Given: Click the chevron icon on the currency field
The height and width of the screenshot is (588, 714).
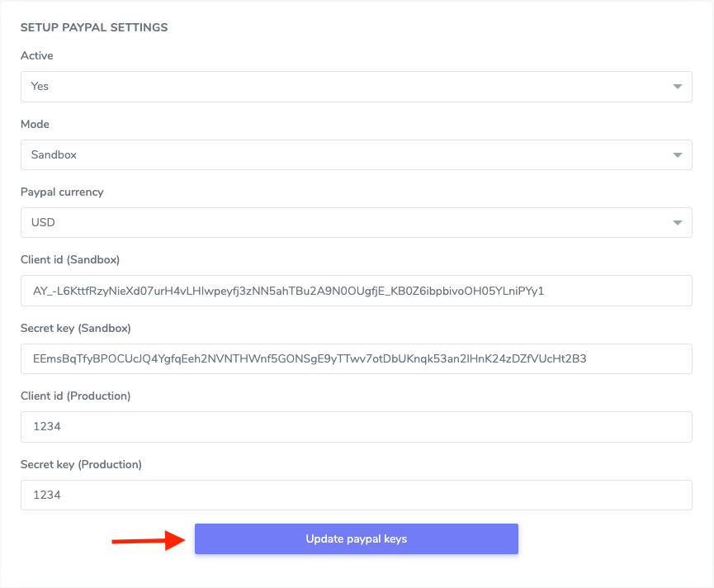Looking at the screenshot, I should pyautogui.click(x=677, y=222).
